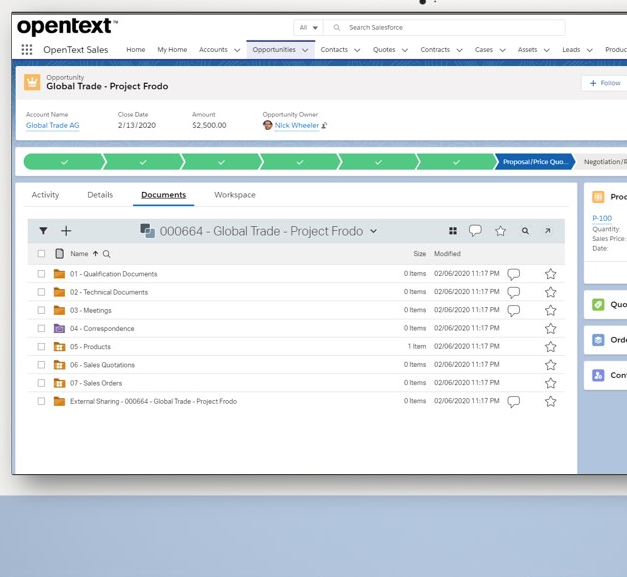
Task: Click the Products related list icon
Action: coord(598,197)
